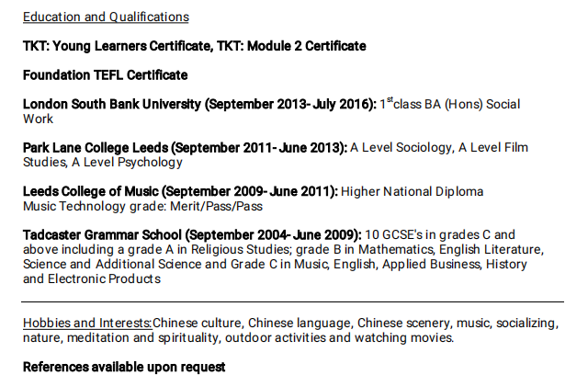
Task: Click the Foundation TEFL Certificate line
Action: pos(105,75)
